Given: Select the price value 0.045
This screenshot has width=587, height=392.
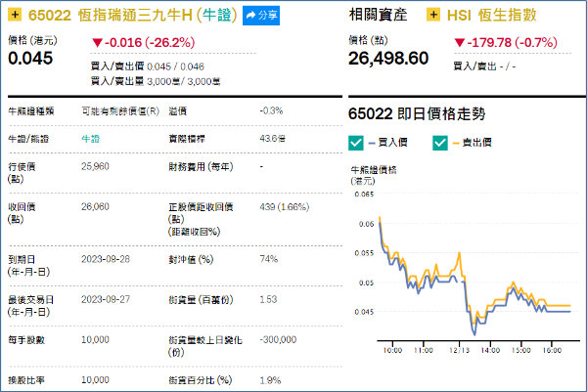Looking at the screenshot, I should tap(30, 58).
